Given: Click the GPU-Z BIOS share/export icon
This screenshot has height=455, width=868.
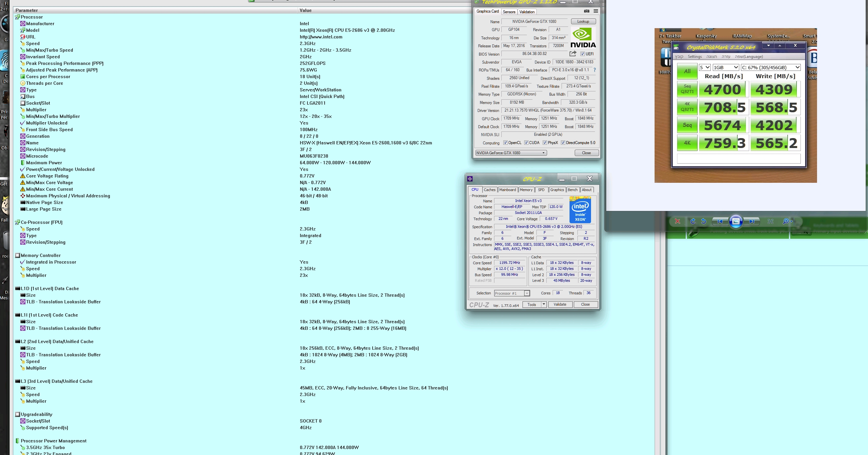Looking at the screenshot, I should [x=573, y=54].
